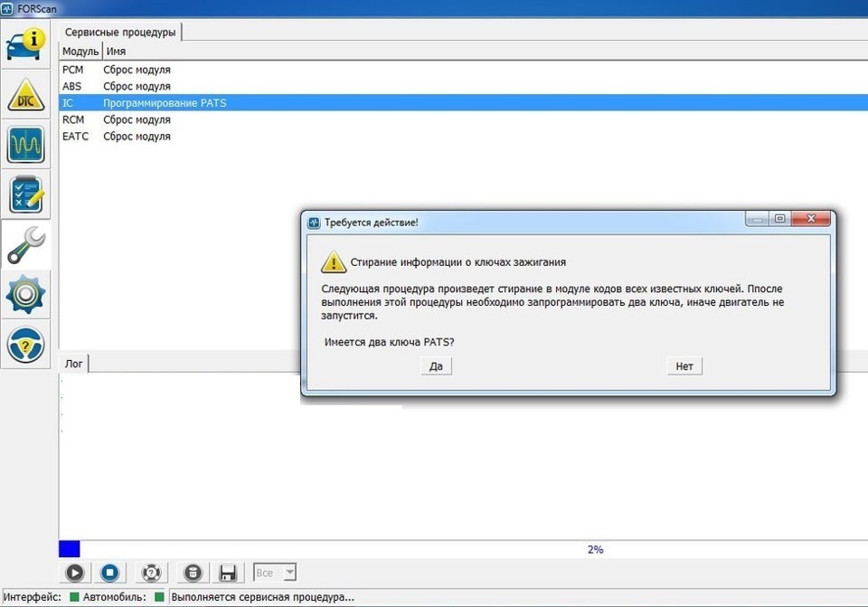This screenshot has height=607, width=868.
Task: Clear the log with trash icon
Action: pyautogui.click(x=192, y=573)
